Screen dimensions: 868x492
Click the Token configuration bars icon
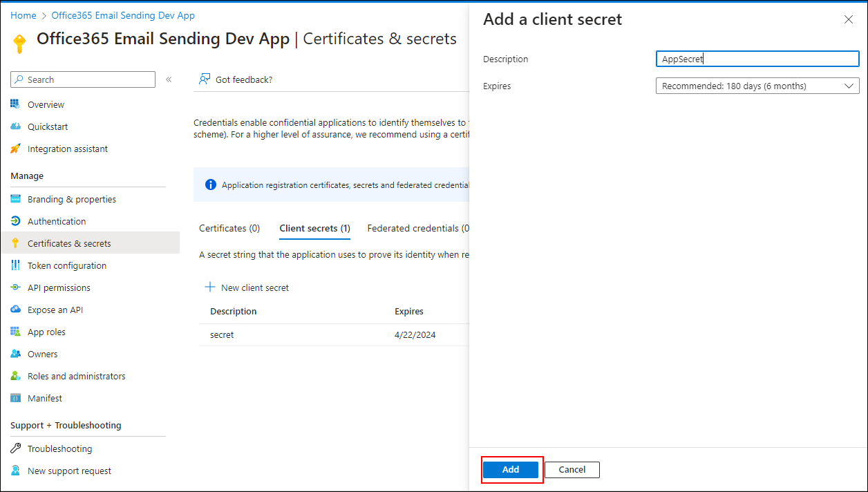(15, 265)
